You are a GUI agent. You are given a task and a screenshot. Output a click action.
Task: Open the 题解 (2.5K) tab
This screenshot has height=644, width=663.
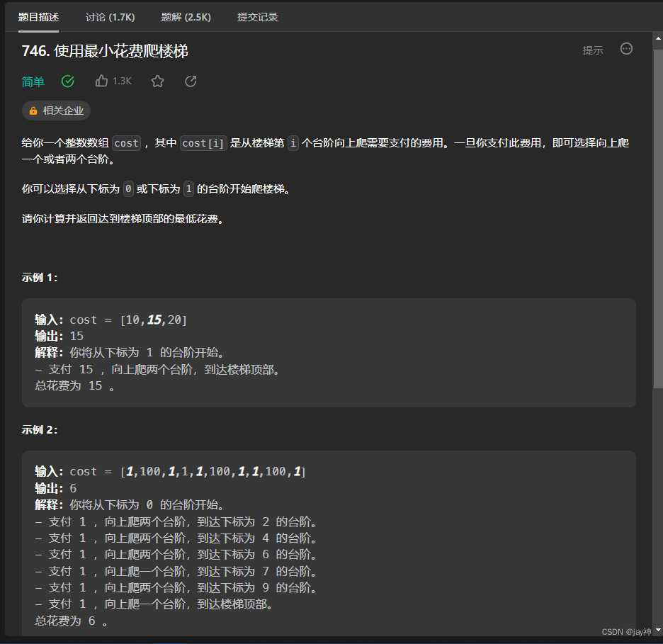(186, 16)
